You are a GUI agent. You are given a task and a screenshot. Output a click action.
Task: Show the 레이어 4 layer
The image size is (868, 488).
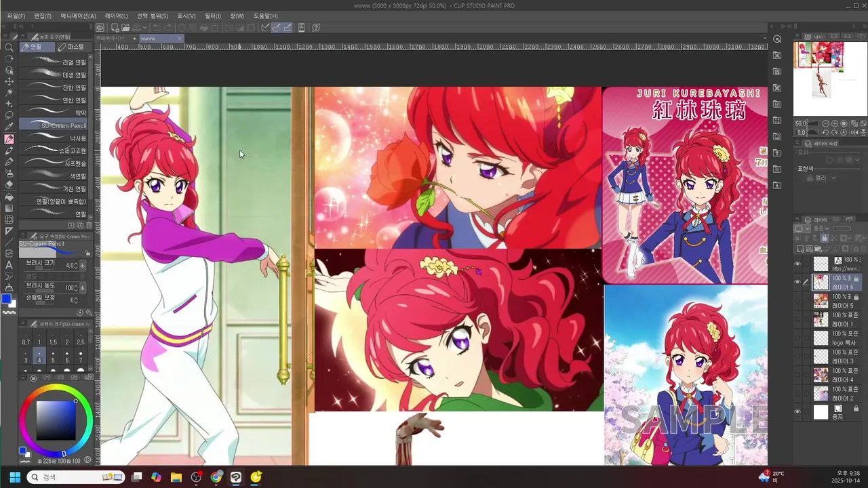(x=797, y=375)
